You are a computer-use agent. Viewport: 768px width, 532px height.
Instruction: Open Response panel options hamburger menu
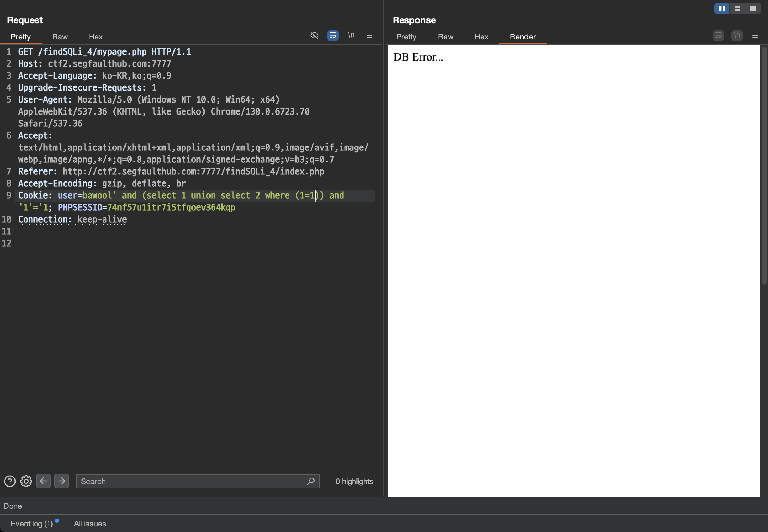[x=755, y=36]
